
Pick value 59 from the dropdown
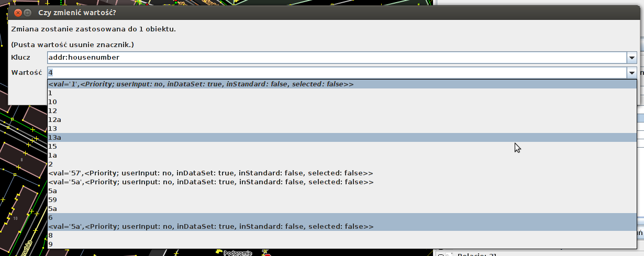coord(52,200)
